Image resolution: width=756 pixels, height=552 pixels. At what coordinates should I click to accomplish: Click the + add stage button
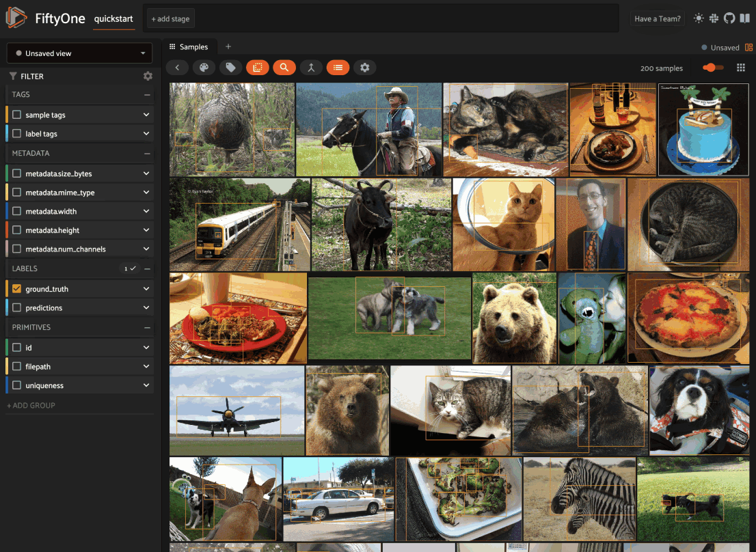(x=171, y=18)
